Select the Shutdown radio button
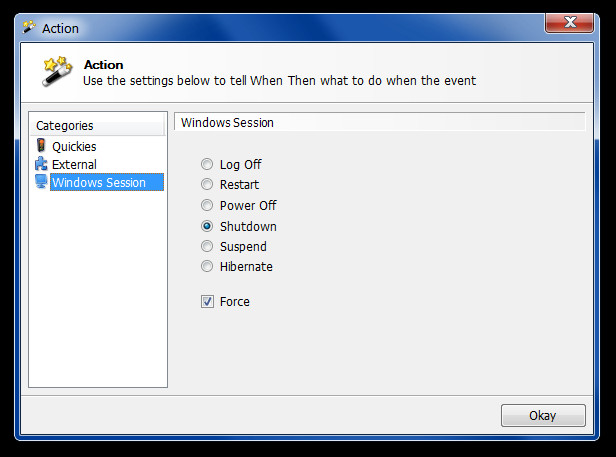Image resolution: width=616 pixels, height=457 pixels. tap(207, 226)
